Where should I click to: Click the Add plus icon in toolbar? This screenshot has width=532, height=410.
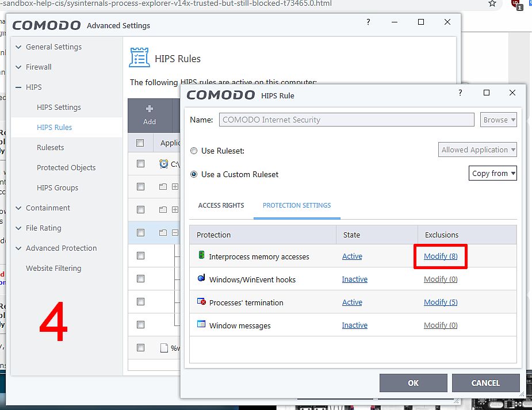click(x=150, y=109)
